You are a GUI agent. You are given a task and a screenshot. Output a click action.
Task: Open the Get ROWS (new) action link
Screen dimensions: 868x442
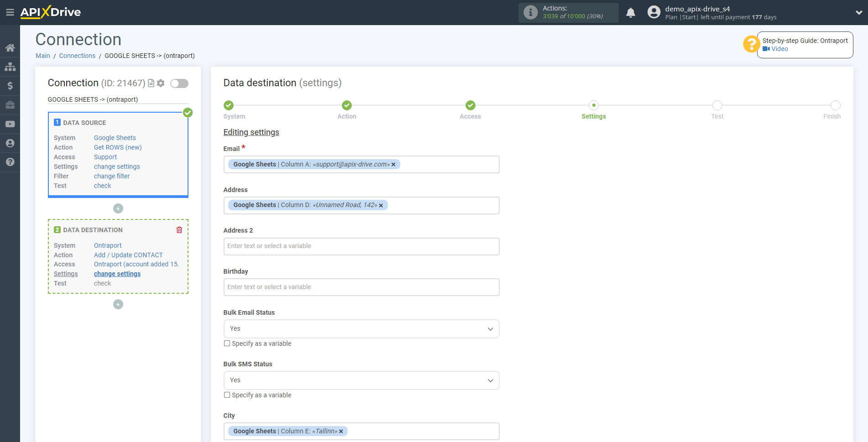point(118,147)
